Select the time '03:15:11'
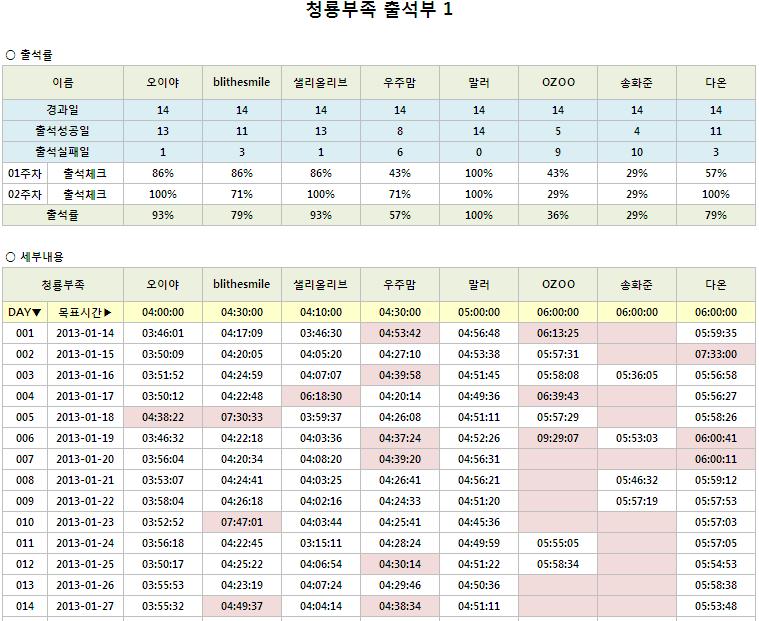 [x=321, y=543]
